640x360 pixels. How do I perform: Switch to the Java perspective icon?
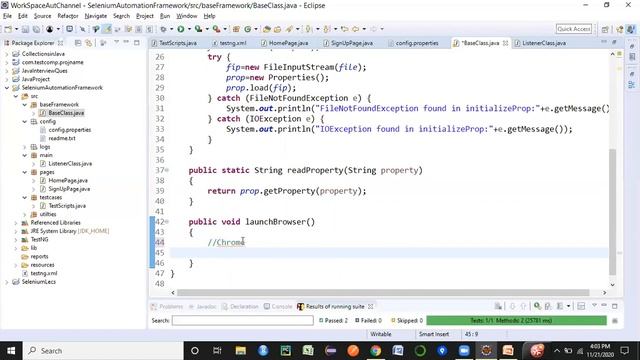[x=631, y=29]
